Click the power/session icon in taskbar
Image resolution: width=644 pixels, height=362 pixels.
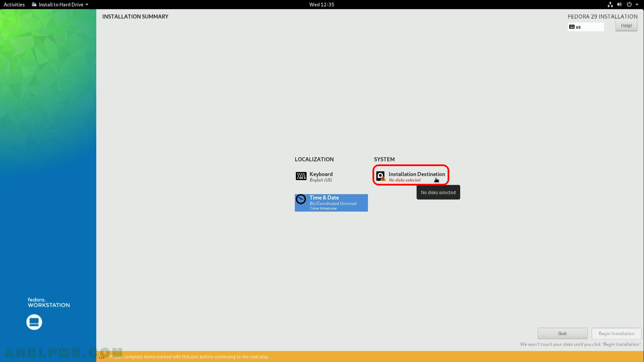629,4
